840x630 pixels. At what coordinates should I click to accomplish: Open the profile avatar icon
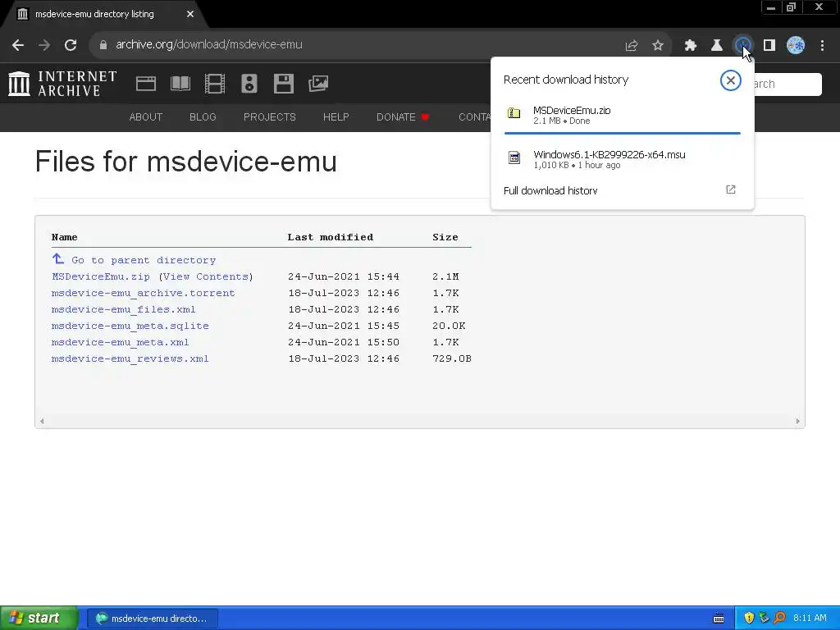tap(796, 46)
